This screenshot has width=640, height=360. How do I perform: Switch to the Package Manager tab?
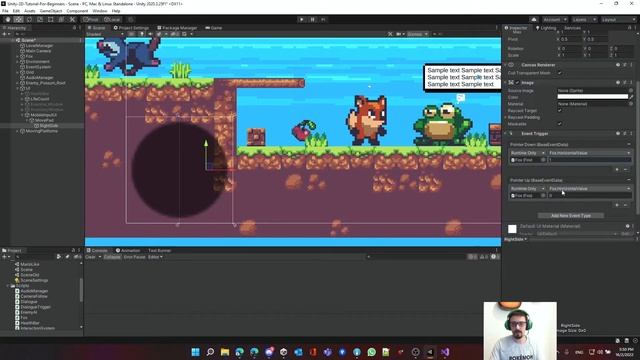coord(177,28)
